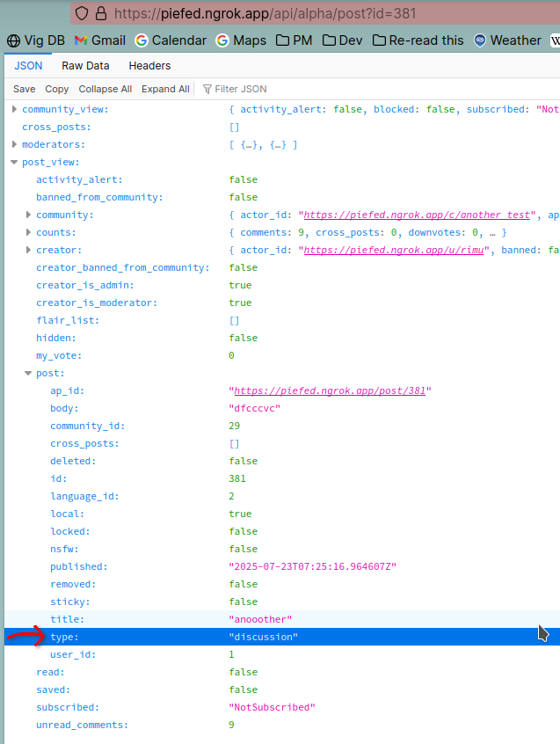Open the Weather bookmark
The width and height of the screenshot is (560, 744).
(x=507, y=40)
